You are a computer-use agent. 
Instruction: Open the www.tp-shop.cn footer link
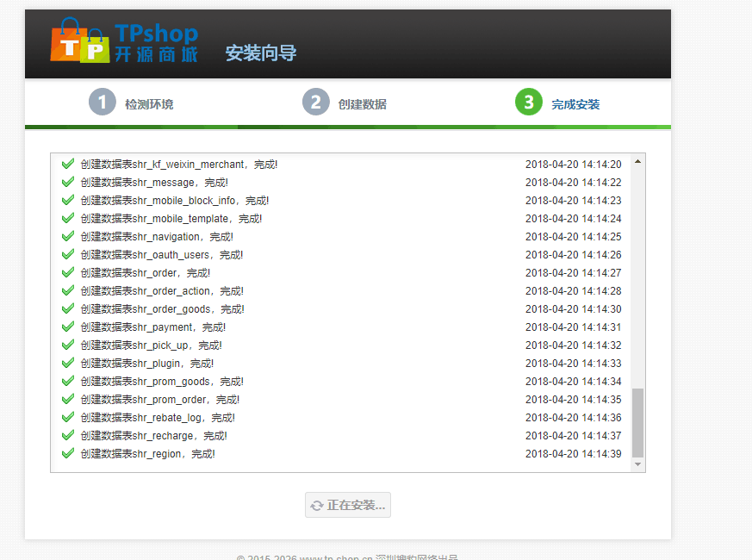tap(336, 557)
